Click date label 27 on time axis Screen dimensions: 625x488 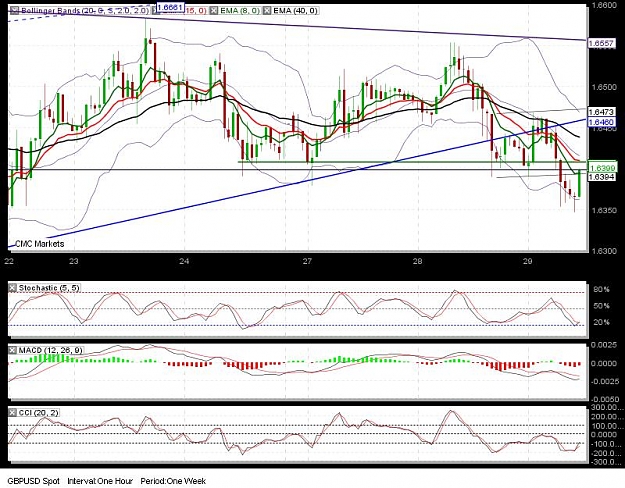(307, 262)
